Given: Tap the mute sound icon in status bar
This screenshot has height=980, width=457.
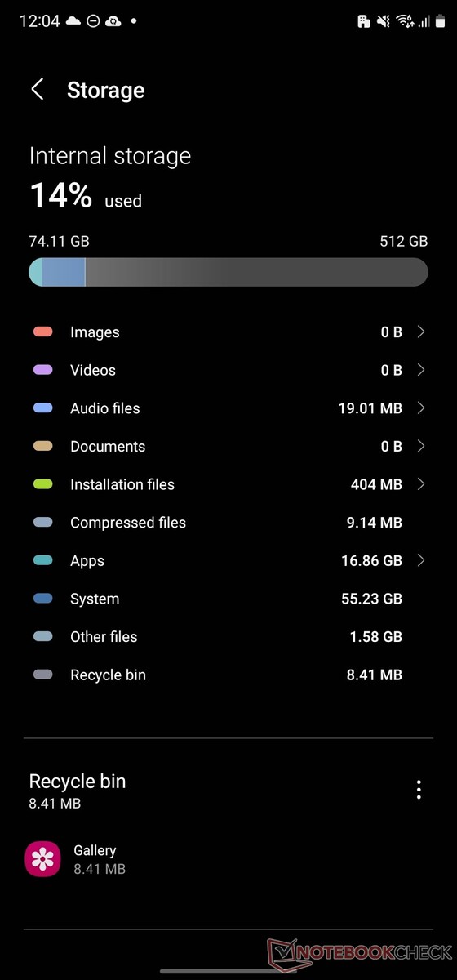Looking at the screenshot, I should click(x=384, y=21).
